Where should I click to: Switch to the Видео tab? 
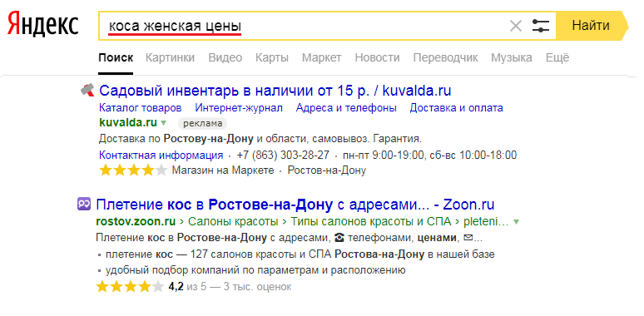click(225, 57)
